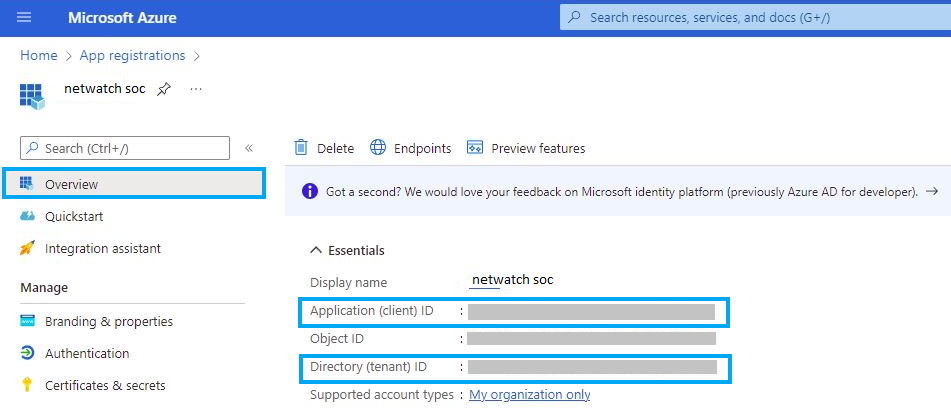Click the netwatch soc blade title
The image size is (951, 408).
[105, 89]
